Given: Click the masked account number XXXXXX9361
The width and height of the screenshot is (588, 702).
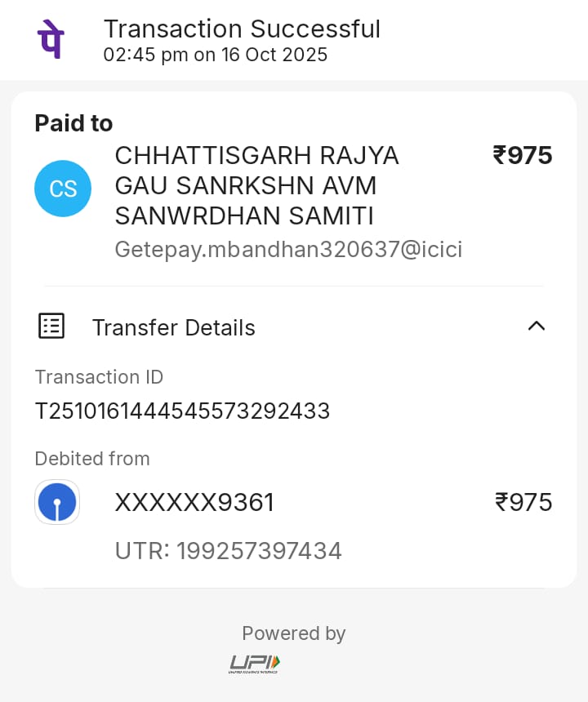Looking at the screenshot, I should coord(194,503).
